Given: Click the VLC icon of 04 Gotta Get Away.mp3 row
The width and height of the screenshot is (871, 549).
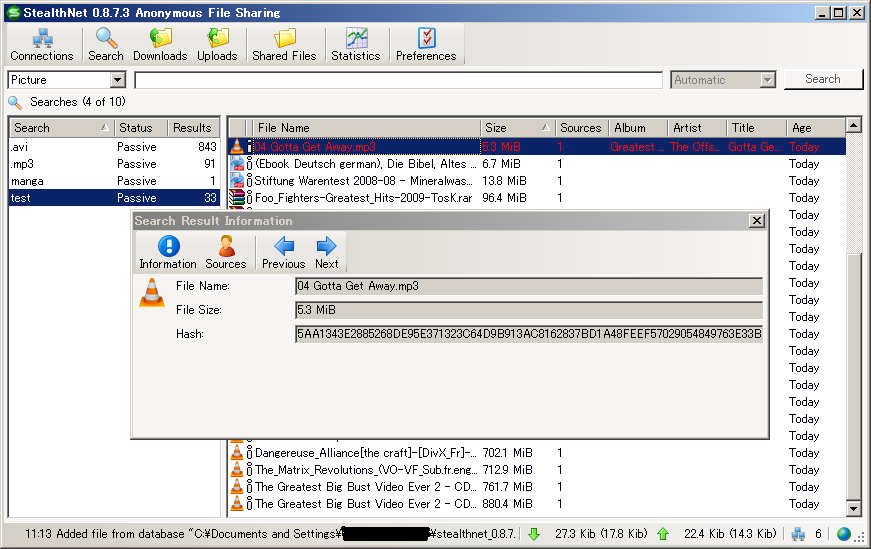Looking at the screenshot, I should (x=237, y=147).
